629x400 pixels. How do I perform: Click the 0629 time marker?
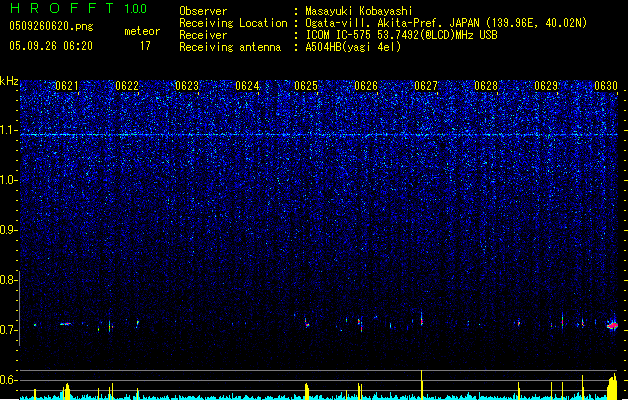pyautogui.click(x=546, y=86)
